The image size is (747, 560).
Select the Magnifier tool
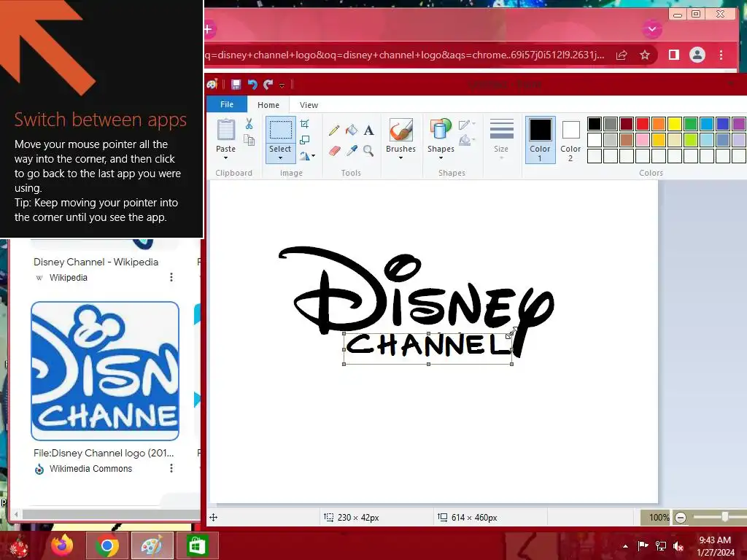click(x=368, y=151)
